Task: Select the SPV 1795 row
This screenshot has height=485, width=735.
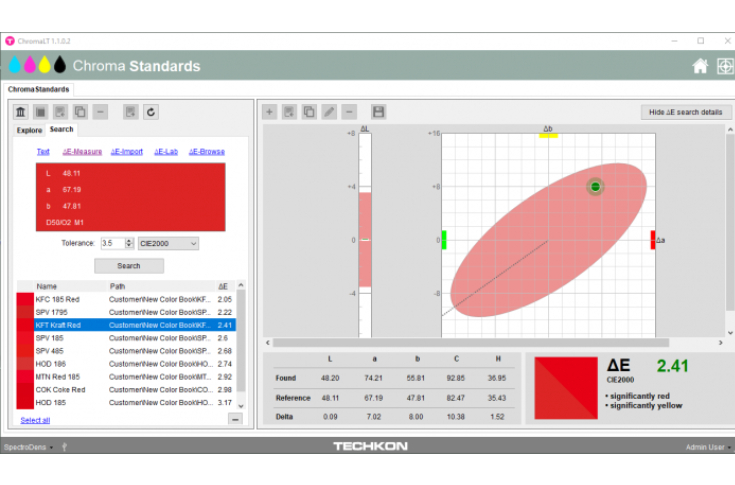Action: click(126, 312)
